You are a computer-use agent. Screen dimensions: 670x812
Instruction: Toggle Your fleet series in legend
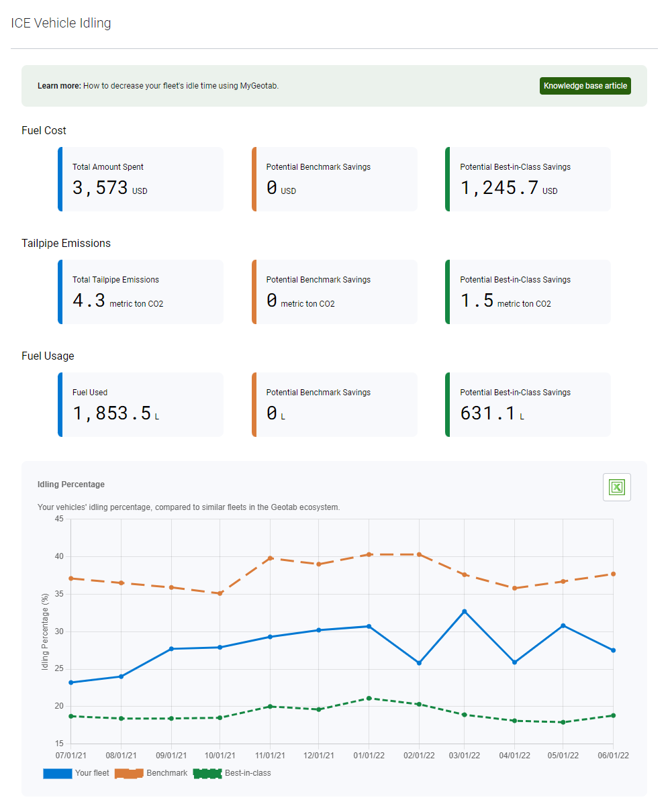92,773
